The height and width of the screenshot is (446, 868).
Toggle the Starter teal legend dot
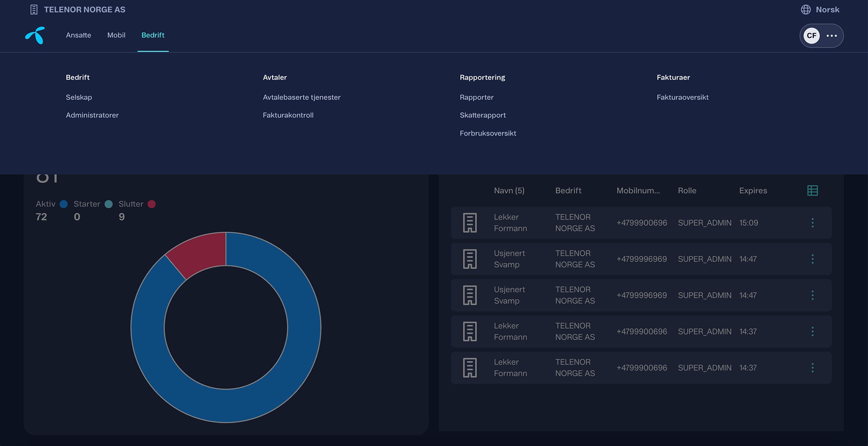[108, 204]
